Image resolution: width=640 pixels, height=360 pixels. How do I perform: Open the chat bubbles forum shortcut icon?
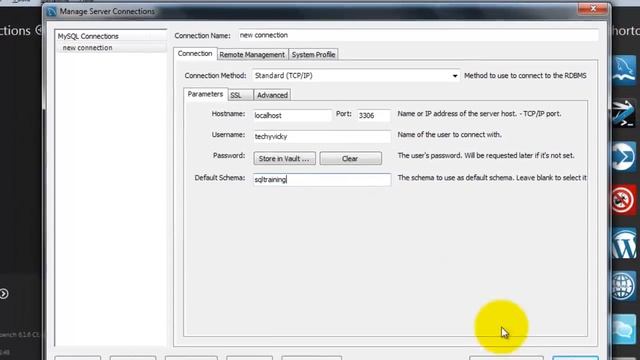click(624, 329)
